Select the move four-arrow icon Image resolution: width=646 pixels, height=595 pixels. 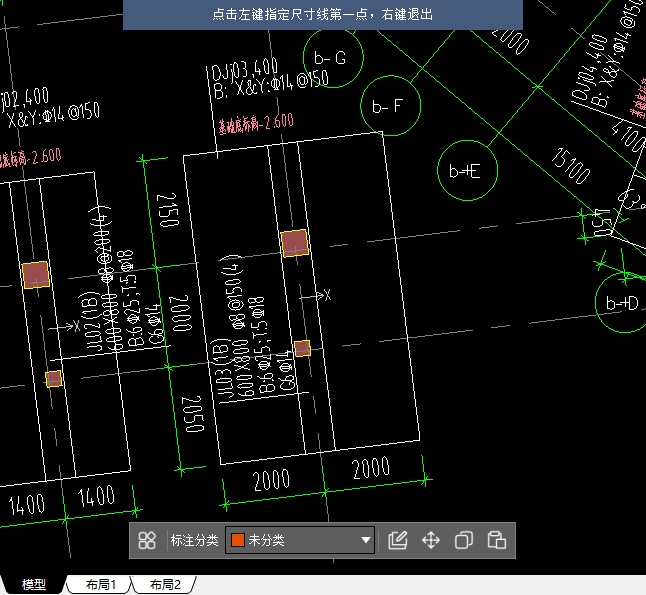pos(431,540)
